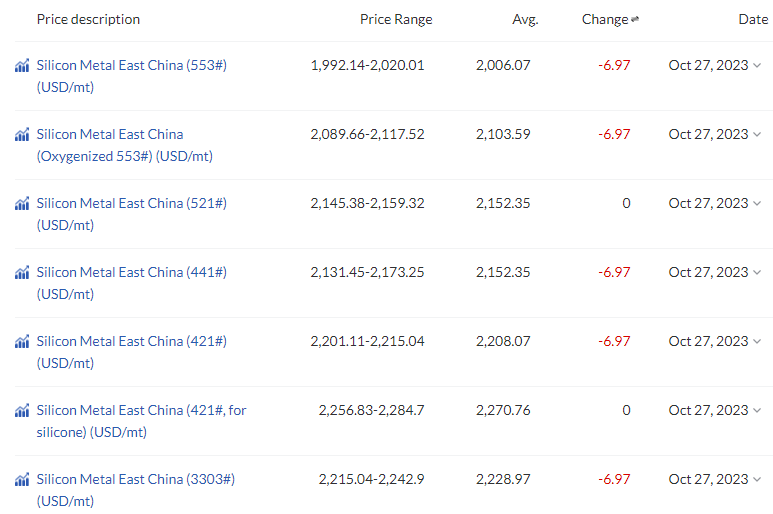Expand date chevron for 441# row
This screenshot has height=514, width=773.
757,273
